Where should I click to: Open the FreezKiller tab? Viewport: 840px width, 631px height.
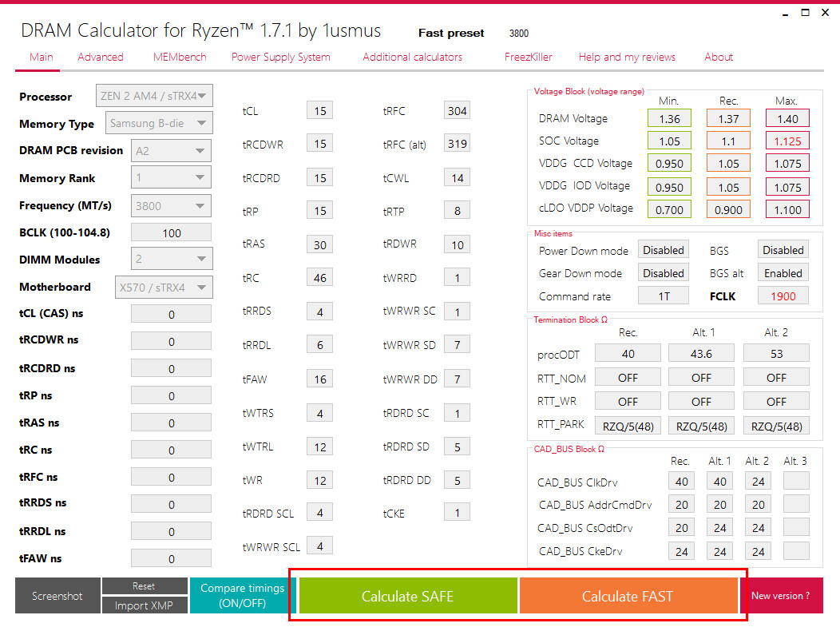click(529, 57)
